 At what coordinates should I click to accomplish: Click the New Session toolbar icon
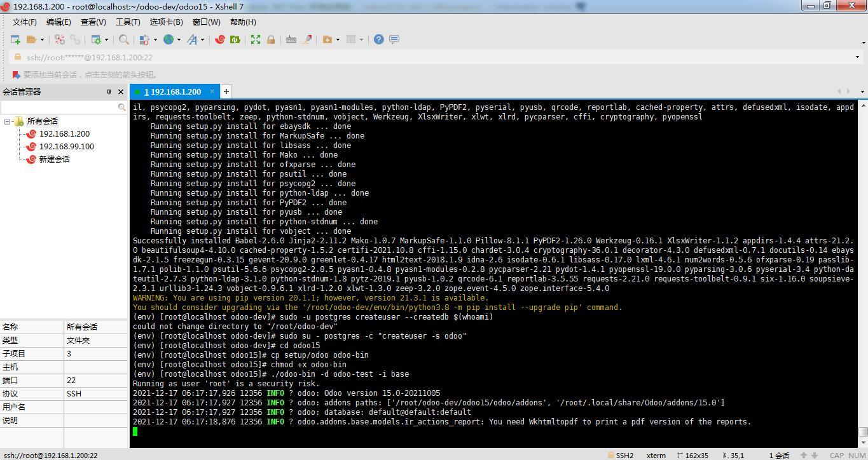click(15, 39)
